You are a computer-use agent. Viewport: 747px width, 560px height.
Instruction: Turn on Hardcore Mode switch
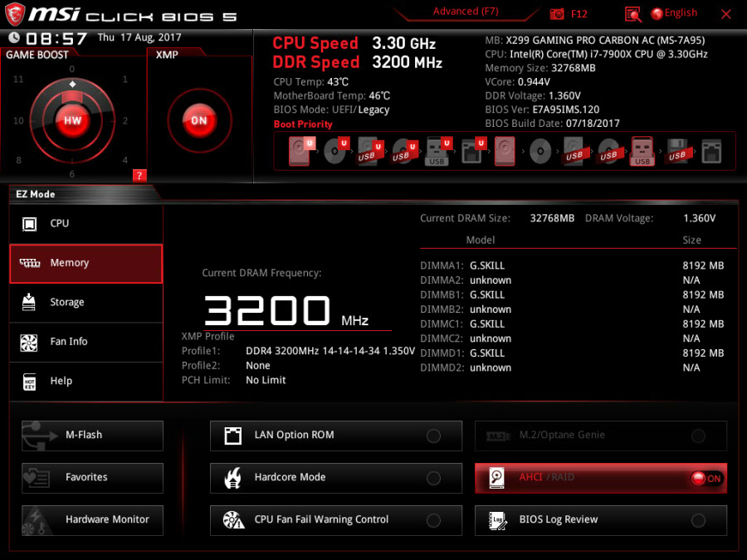click(432, 478)
